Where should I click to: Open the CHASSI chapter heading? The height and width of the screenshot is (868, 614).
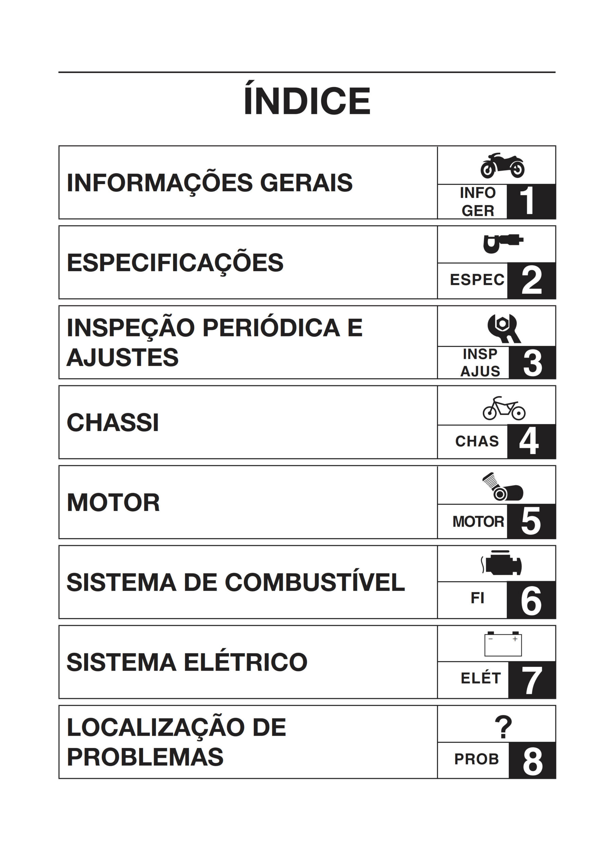click(x=113, y=422)
